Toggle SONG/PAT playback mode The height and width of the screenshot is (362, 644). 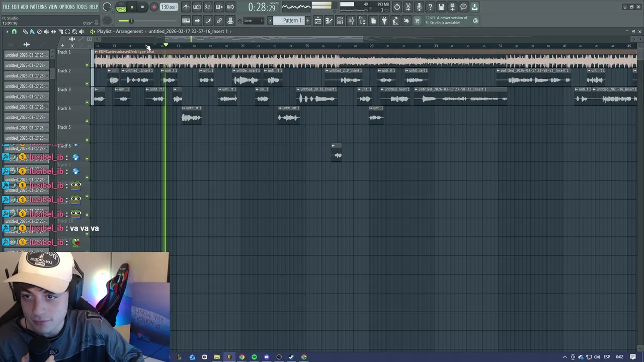121,8
